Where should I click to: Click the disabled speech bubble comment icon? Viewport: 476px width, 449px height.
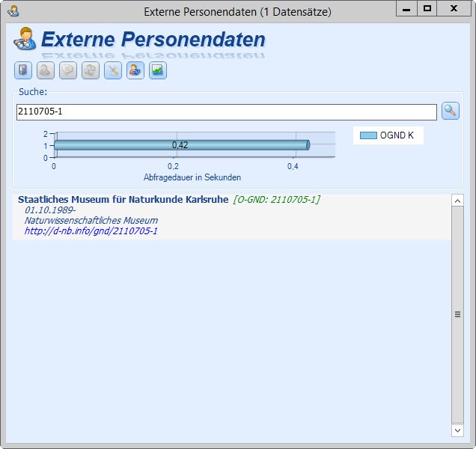pos(68,70)
